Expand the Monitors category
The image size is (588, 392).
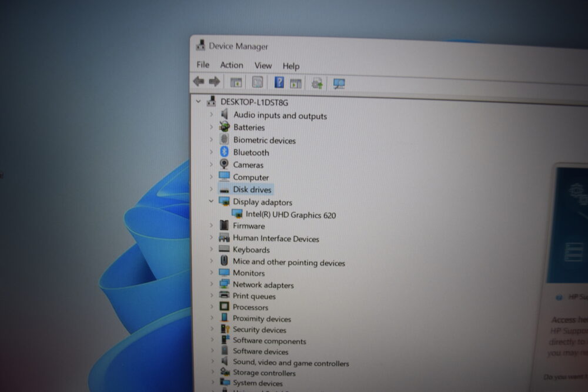pyautogui.click(x=212, y=272)
